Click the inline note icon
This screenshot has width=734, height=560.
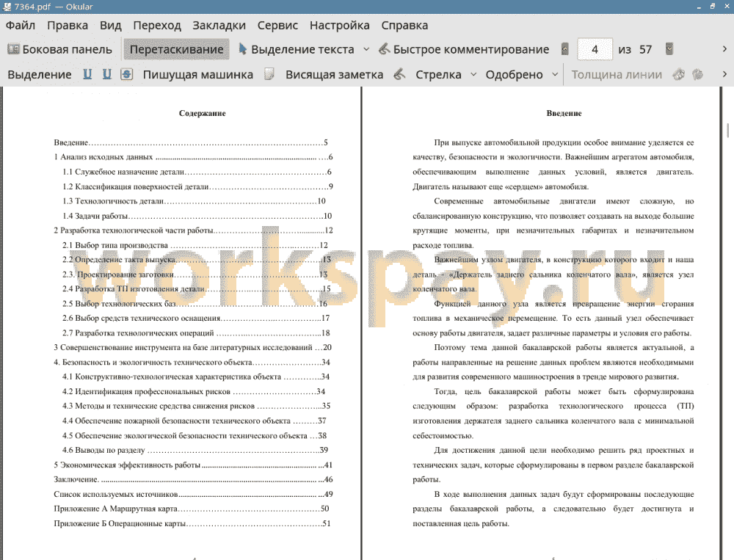(269, 74)
